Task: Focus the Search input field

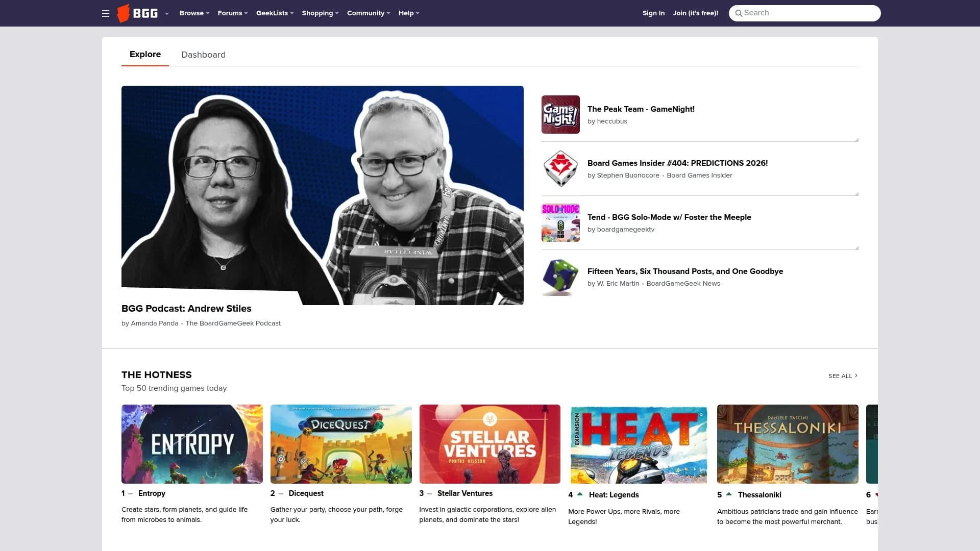Action: tap(804, 13)
